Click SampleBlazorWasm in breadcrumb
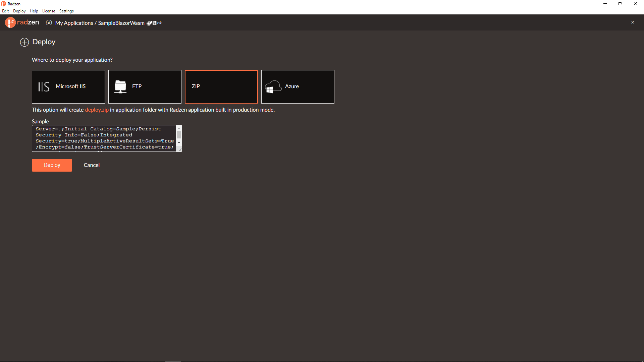Screen dimensions: 644x362 [x=121, y=23]
